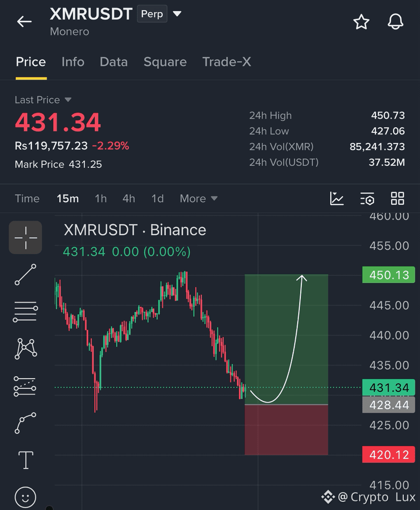Image resolution: width=420 pixels, height=510 pixels.
Task: Add XMRUSDT to favorites with star icon
Action: pos(361,22)
